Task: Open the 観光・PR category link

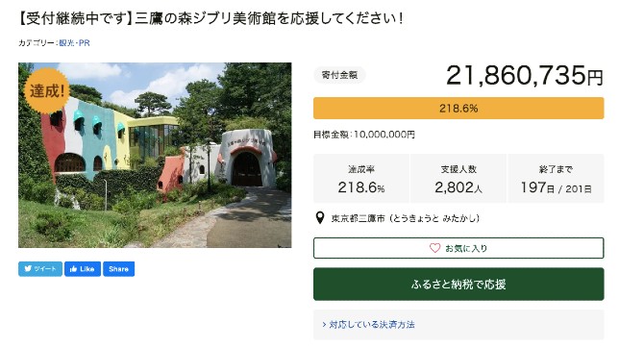Action: [74, 42]
